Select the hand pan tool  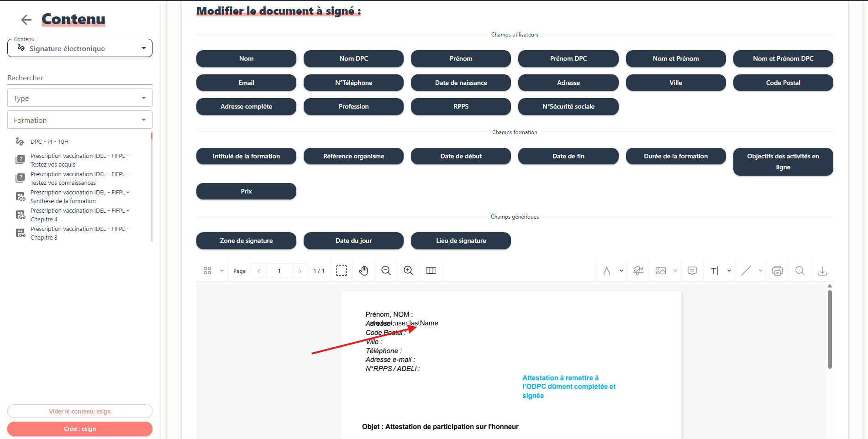[363, 271]
